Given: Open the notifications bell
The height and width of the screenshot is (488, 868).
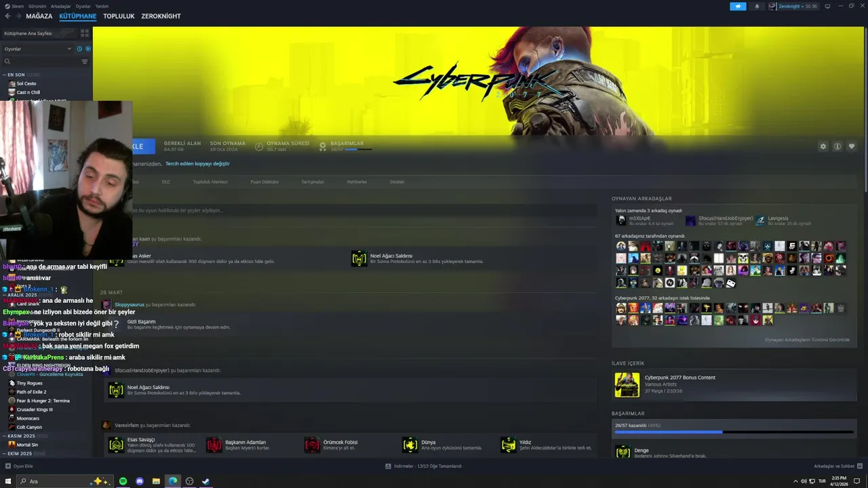Looking at the screenshot, I should [x=757, y=6].
